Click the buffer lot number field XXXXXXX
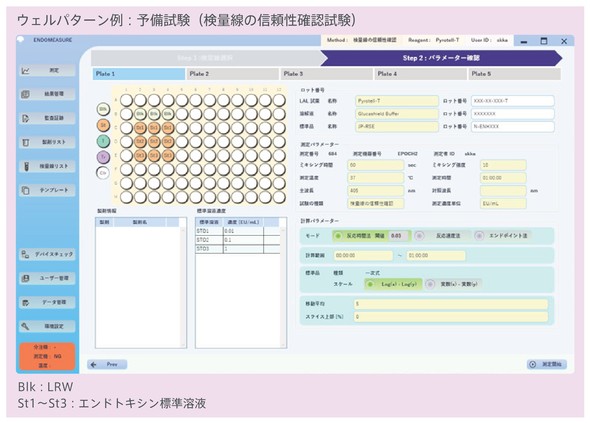This screenshot has height=423, width=590. point(512,114)
